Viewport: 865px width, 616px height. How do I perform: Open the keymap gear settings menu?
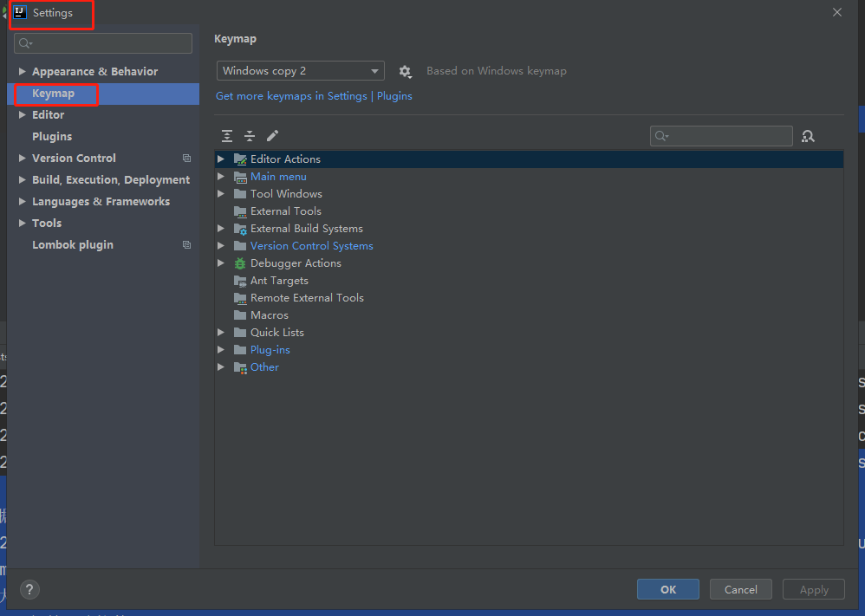[x=405, y=72]
